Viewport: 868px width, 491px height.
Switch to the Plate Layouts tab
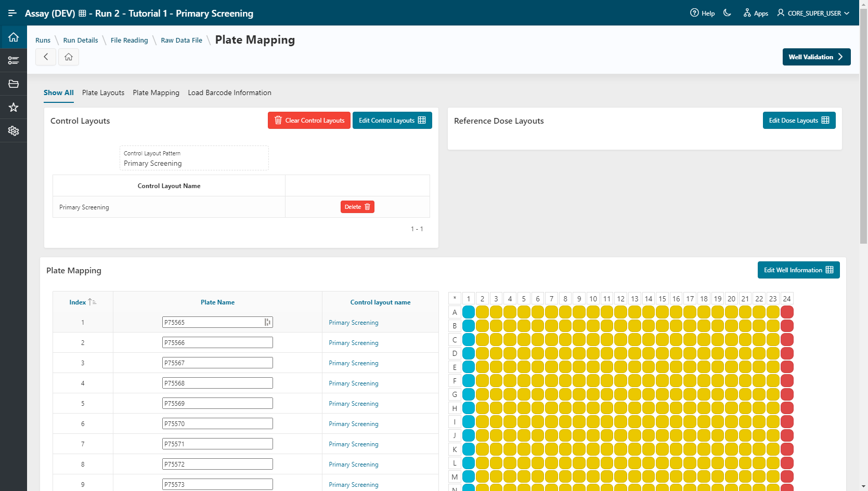tap(103, 92)
